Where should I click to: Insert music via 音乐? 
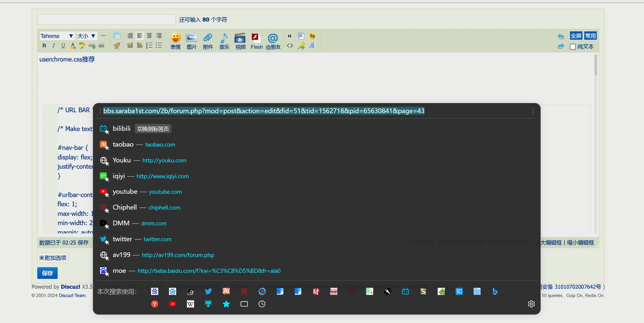224,41
